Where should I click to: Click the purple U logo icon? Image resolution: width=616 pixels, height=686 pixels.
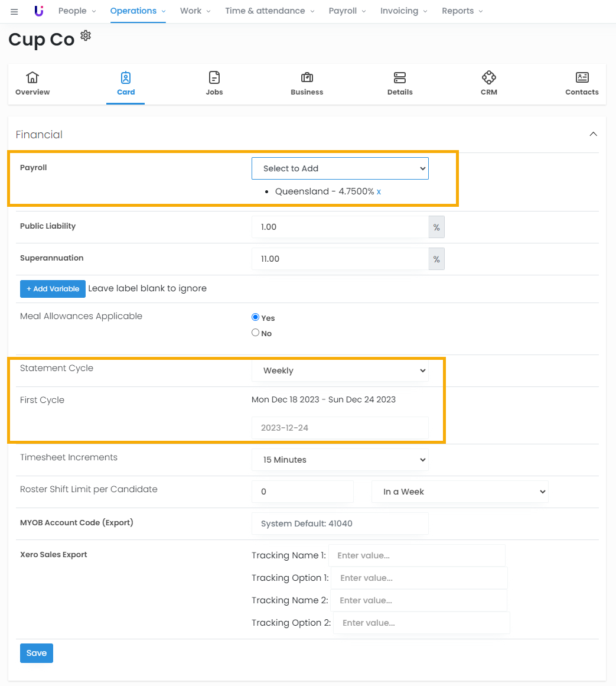click(39, 11)
